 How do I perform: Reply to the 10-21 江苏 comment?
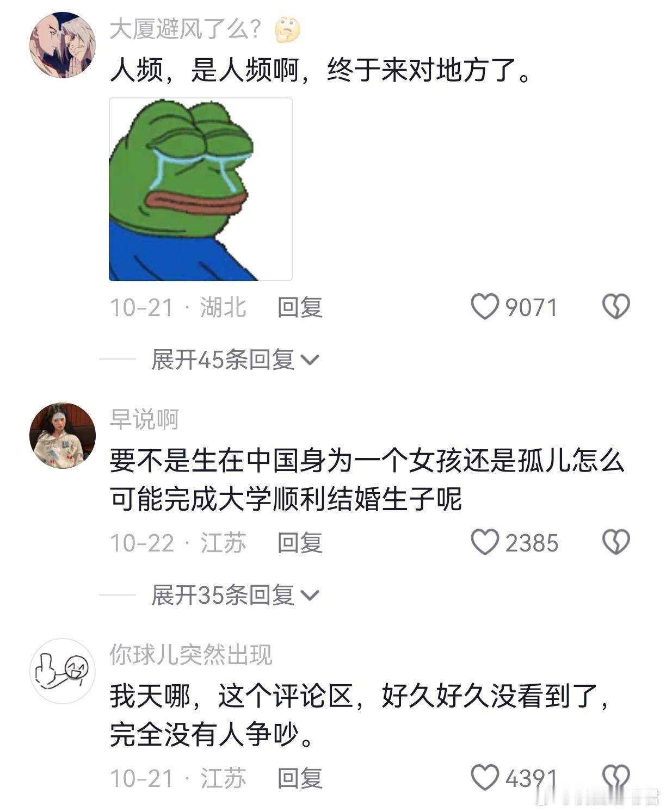point(300,778)
